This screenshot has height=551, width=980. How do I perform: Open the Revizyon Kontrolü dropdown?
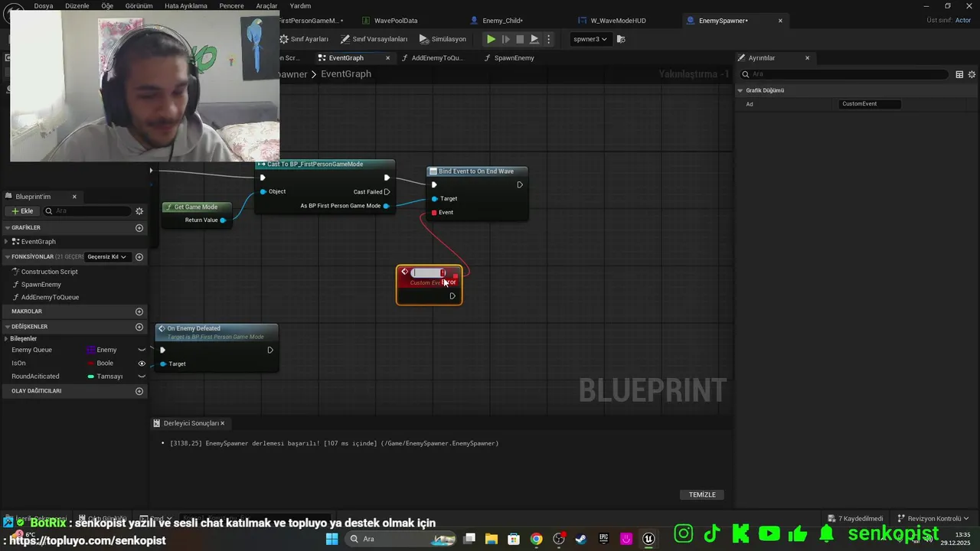pyautogui.click(x=933, y=518)
